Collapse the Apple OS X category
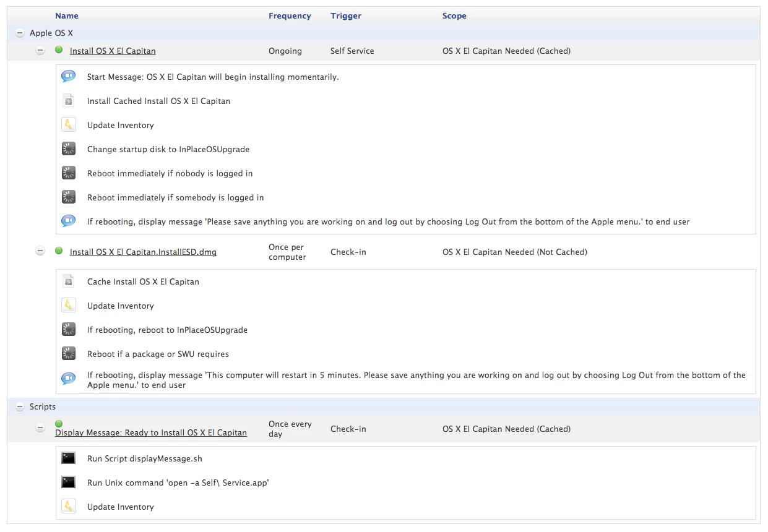This screenshot has width=768, height=532. pyautogui.click(x=20, y=33)
